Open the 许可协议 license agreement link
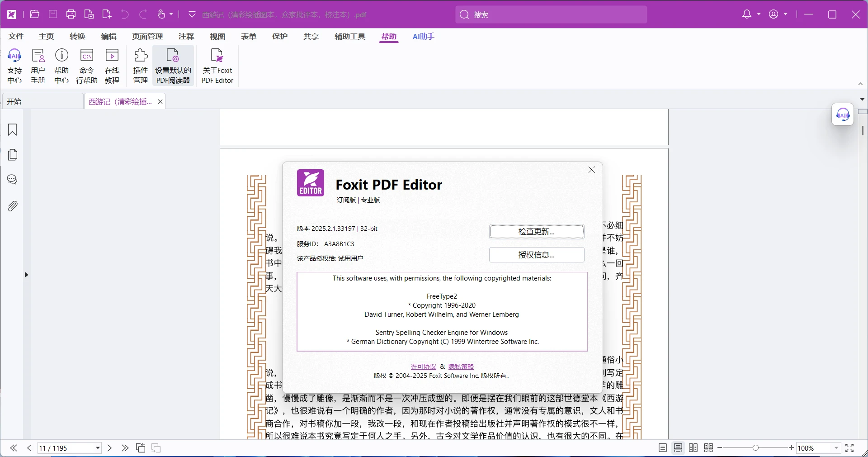868x457 pixels. (x=423, y=367)
